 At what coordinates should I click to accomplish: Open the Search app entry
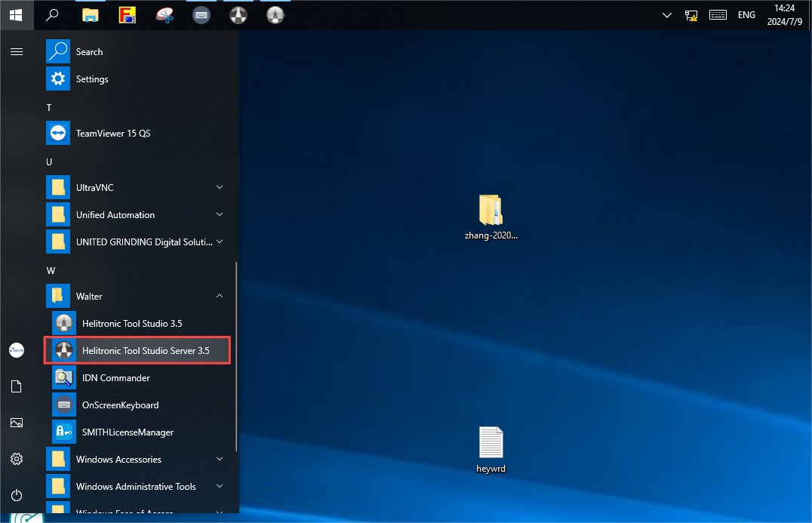coord(137,52)
